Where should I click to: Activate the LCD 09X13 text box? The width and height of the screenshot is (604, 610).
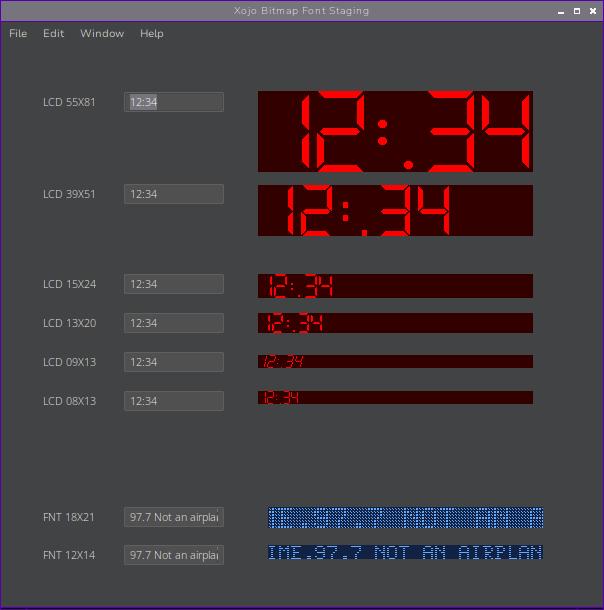click(174, 362)
